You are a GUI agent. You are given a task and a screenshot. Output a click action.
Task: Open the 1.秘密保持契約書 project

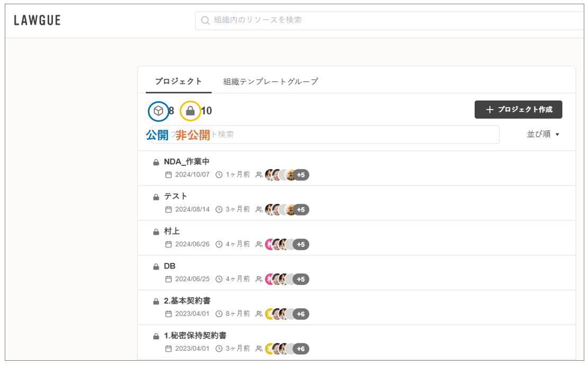click(x=195, y=335)
